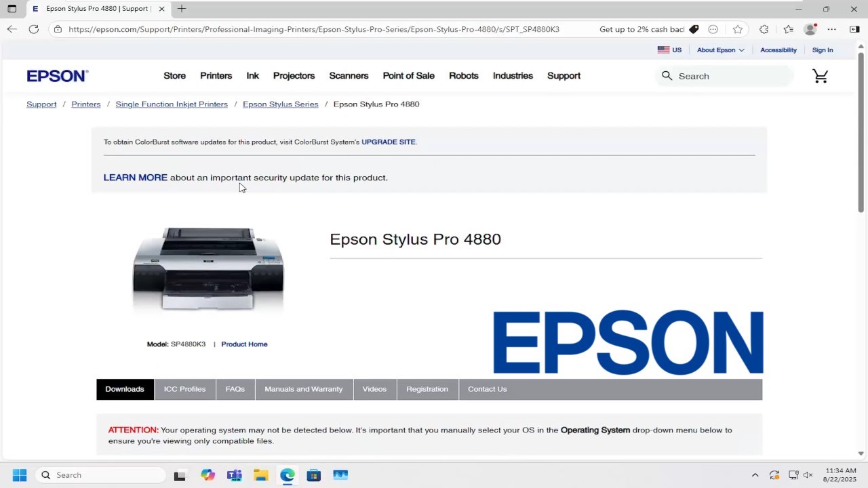This screenshot has height=488, width=868.
Task: Open Edge Settings and more menu
Action: pos(832,29)
